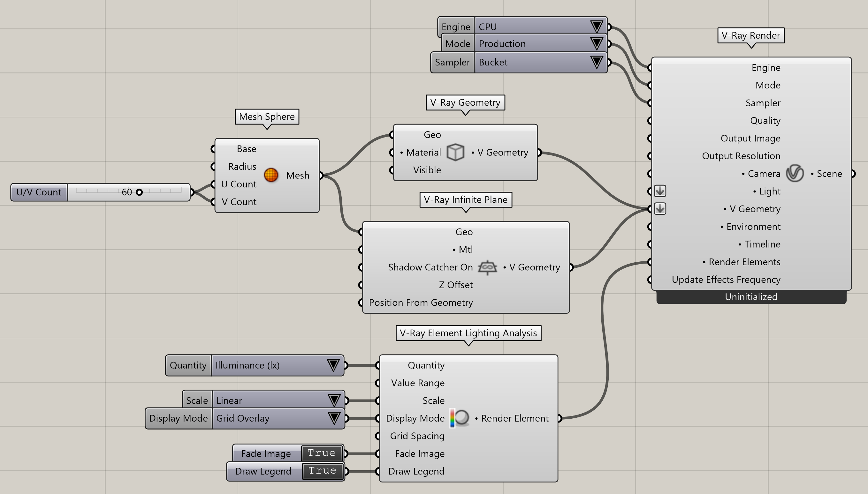Toggle the Draw Legend True value

322,471
